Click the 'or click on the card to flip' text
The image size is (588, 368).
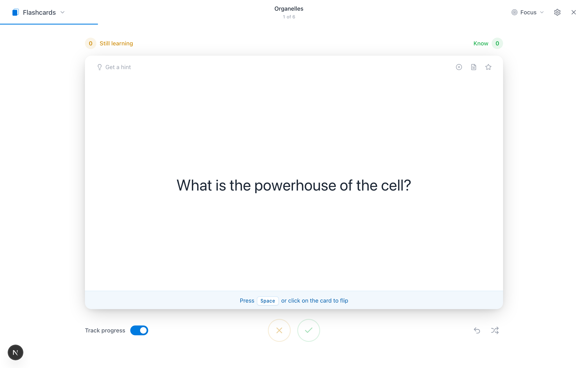tap(314, 301)
